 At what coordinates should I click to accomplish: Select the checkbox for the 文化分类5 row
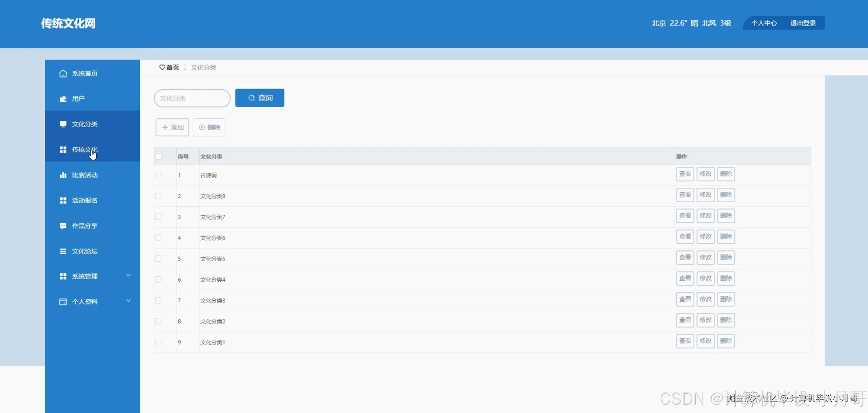click(158, 259)
